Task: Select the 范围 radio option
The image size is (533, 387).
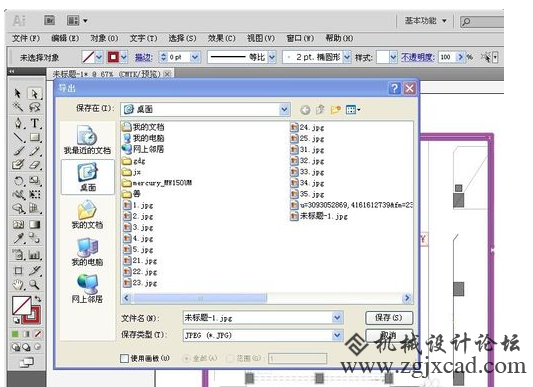Action: coord(230,358)
